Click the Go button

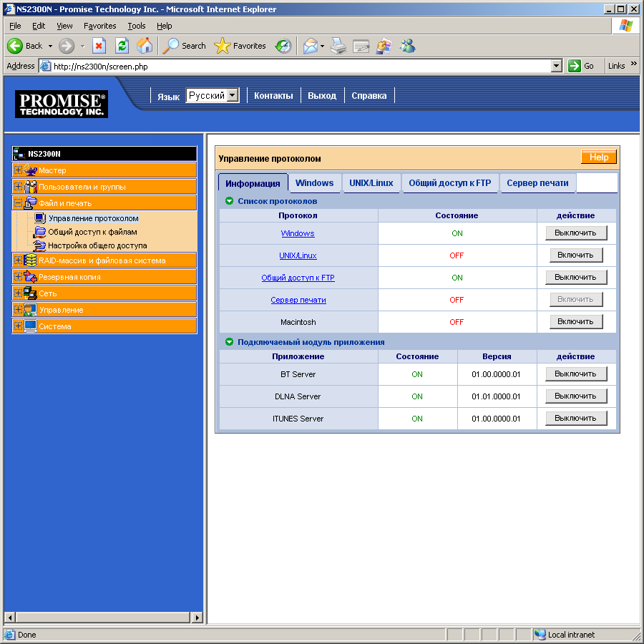[x=582, y=66]
